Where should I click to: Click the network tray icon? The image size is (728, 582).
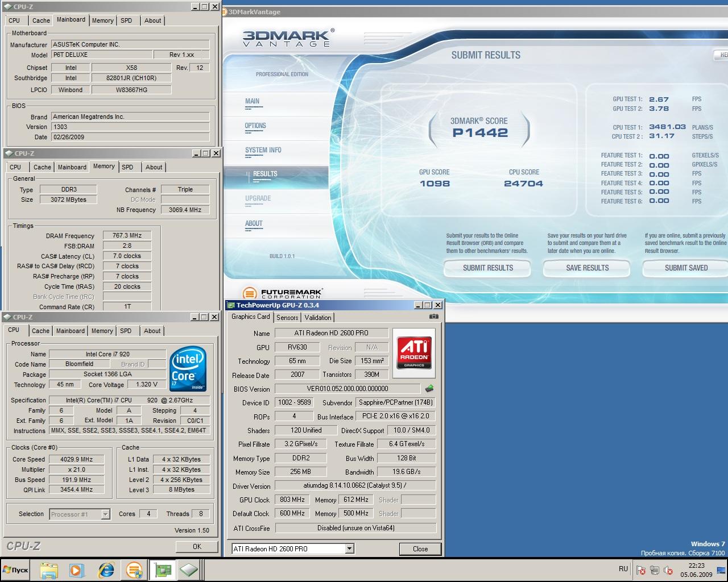655,570
